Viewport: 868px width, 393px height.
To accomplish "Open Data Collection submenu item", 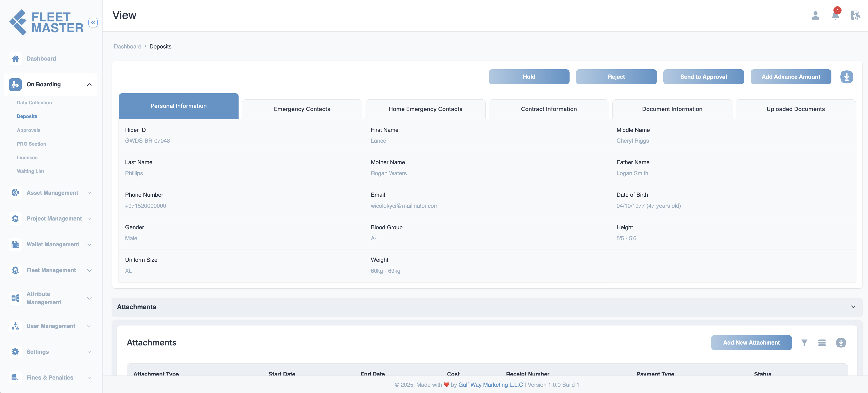I will pos(34,103).
